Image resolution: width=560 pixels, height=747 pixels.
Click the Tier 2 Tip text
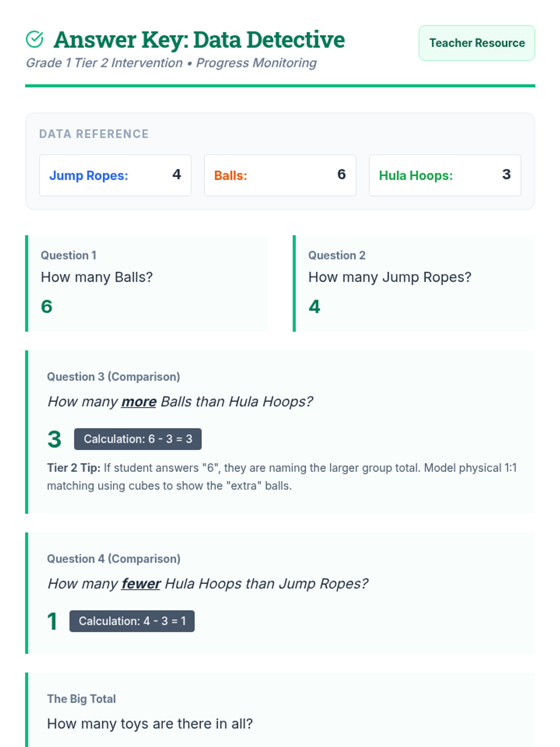[x=281, y=477]
